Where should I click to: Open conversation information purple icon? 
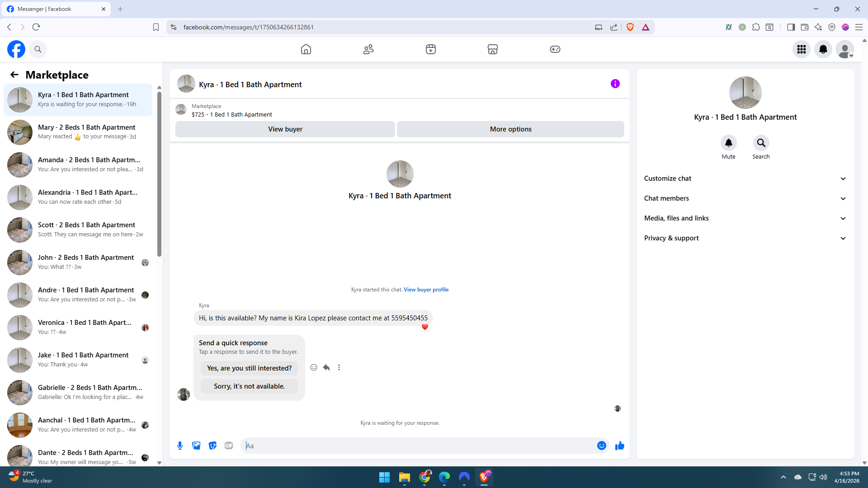click(x=615, y=84)
